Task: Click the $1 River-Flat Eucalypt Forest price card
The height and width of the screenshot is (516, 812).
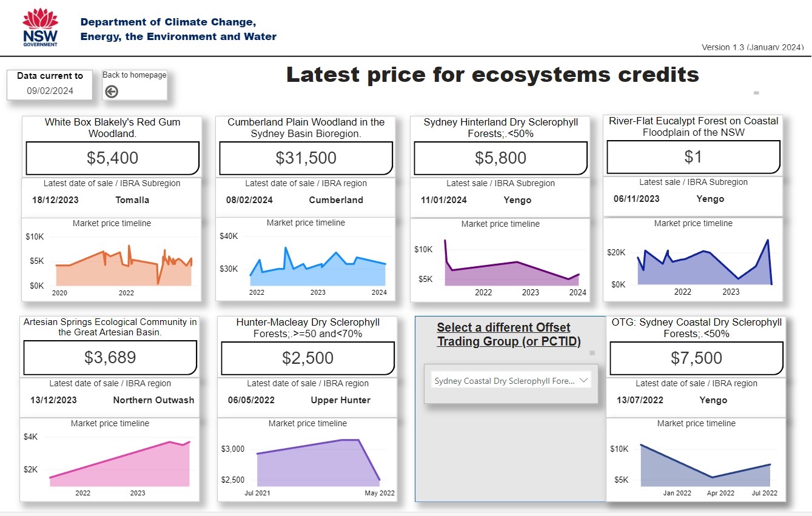Action: pyautogui.click(x=693, y=157)
